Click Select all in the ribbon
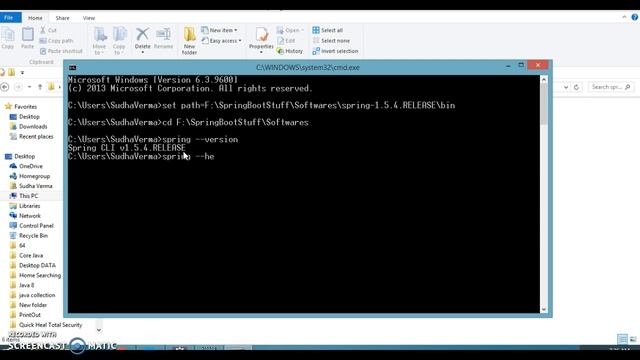The height and width of the screenshot is (360, 640). pos(327,30)
